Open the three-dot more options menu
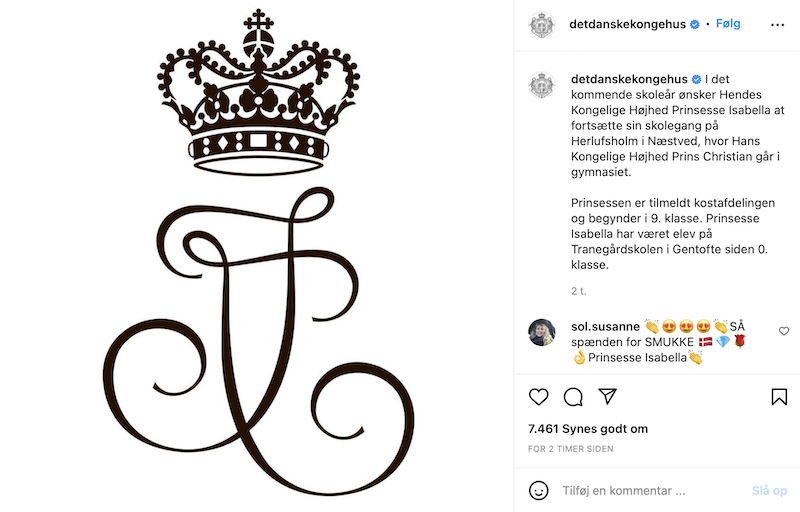800x512 pixels. tap(777, 24)
